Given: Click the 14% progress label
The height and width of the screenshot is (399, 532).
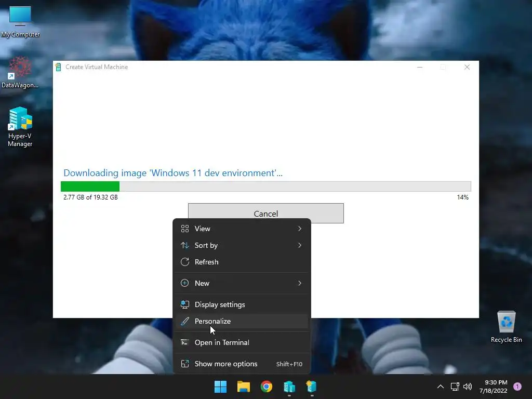Looking at the screenshot, I should 463,197.
